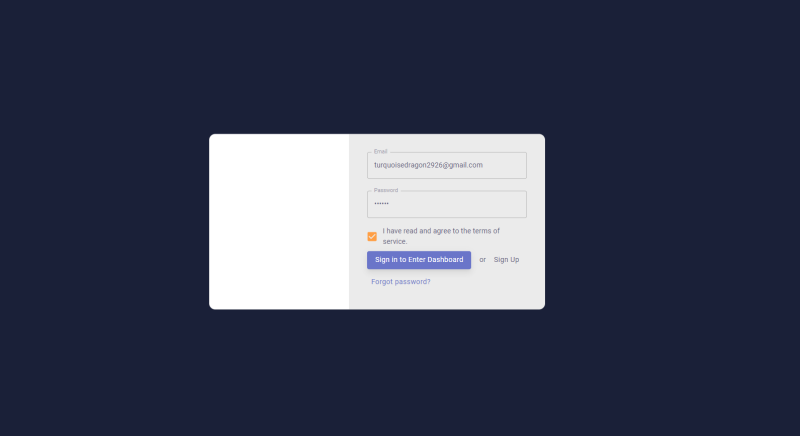The height and width of the screenshot is (436, 800).
Task: Click gray form area below Forgot password
Action: tap(447, 298)
